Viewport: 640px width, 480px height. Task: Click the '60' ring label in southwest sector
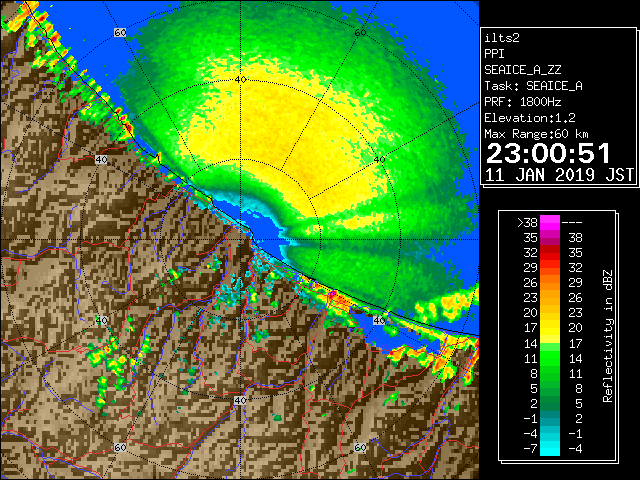120,448
